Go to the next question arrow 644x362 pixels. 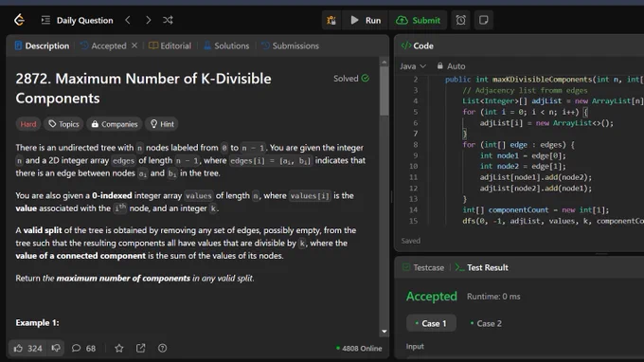[x=149, y=20]
